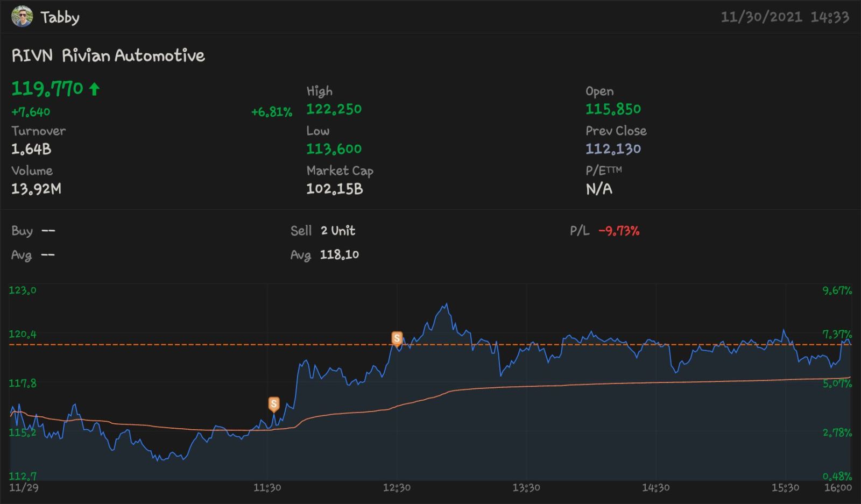Click the username Tabby

[60, 18]
